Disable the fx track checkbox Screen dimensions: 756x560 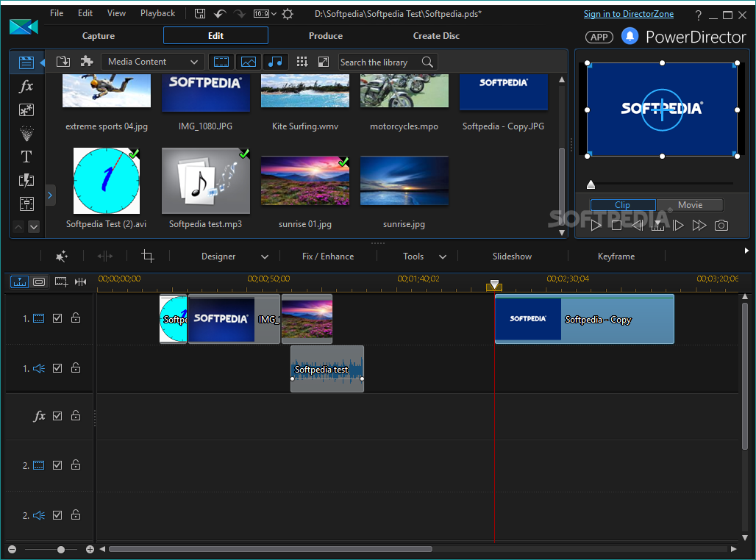(x=57, y=416)
